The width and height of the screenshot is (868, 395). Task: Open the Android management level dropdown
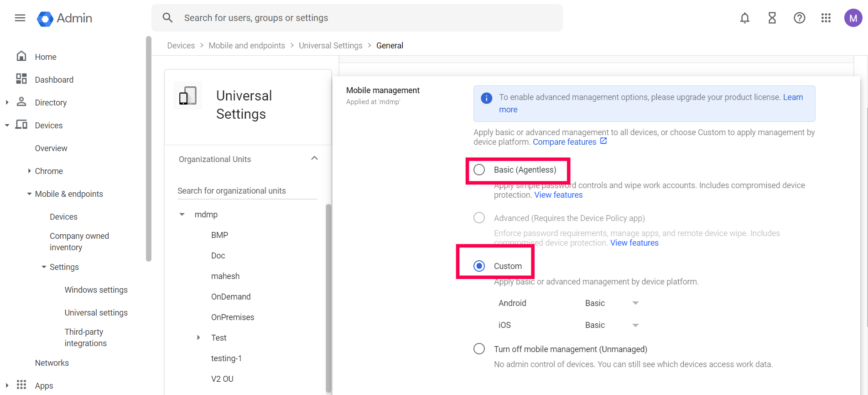click(x=612, y=303)
